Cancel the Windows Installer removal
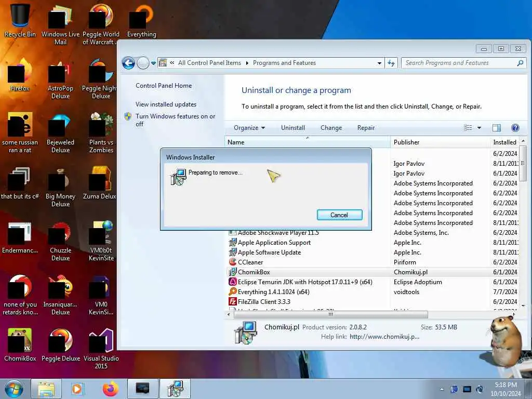The height and width of the screenshot is (399, 532). (x=339, y=215)
